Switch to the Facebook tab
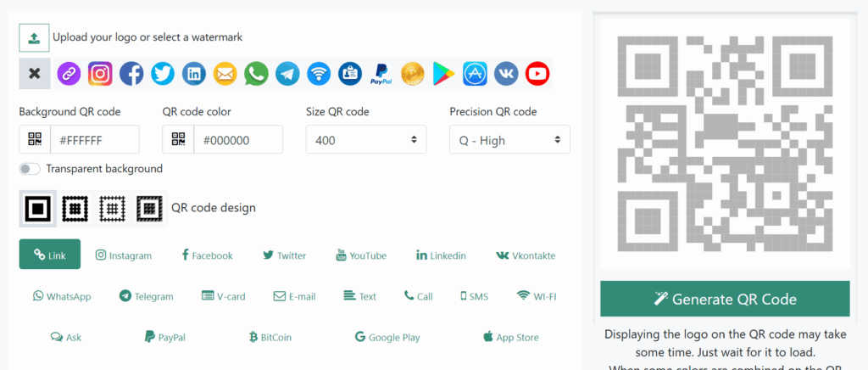This screenshot has width=868, height=370. (208, 255)
